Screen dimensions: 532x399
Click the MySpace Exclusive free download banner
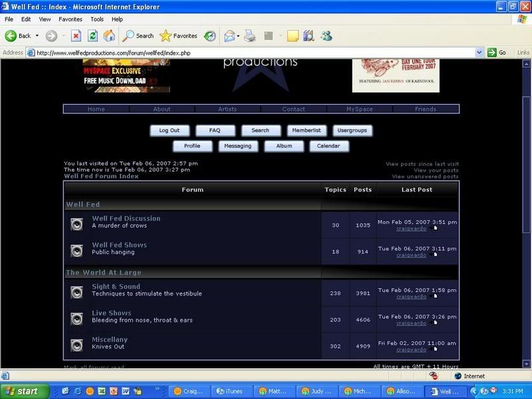[x=126, y=76]
